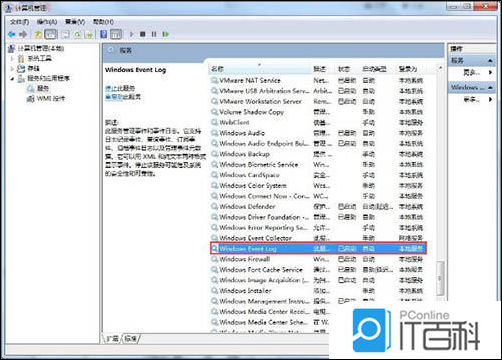The image size is (502, 360).
Task: Select the Windows Management Instrumentation row
Action: pyautogui.click(x=318, y=301)
